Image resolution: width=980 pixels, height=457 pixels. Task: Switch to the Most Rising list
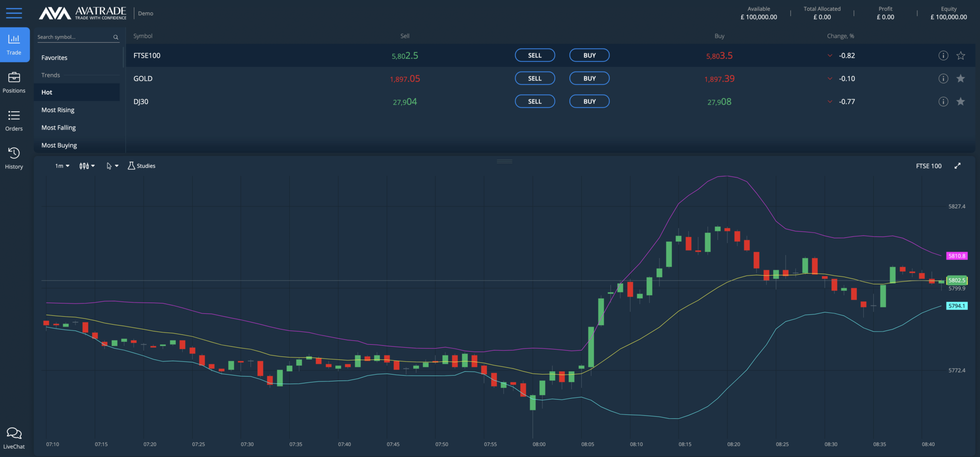pyautogui.click(x=58, y=110)
